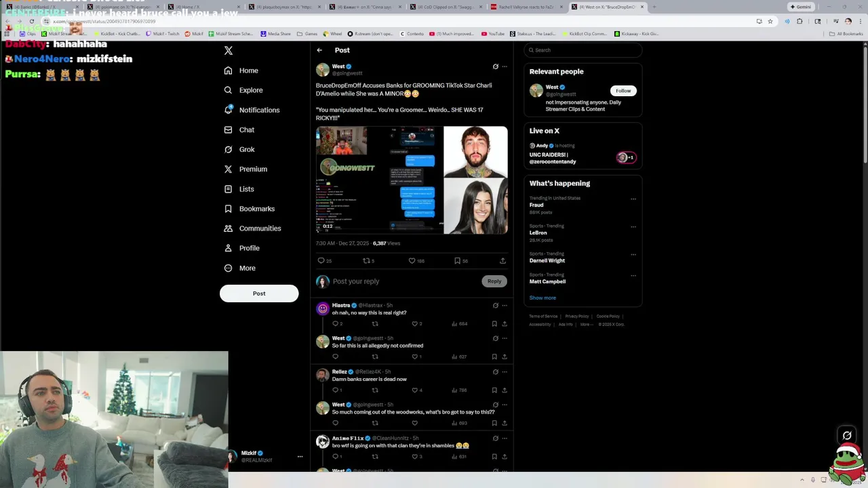The width and height of the screenshot is (868, 488).
Task: Like Rellez's reply about banks career
Action: click(415, 390)
